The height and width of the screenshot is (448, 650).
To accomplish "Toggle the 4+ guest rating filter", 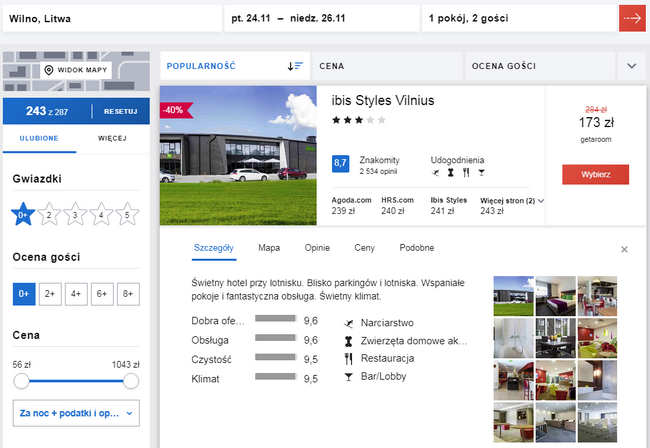I will coord(75,293).
